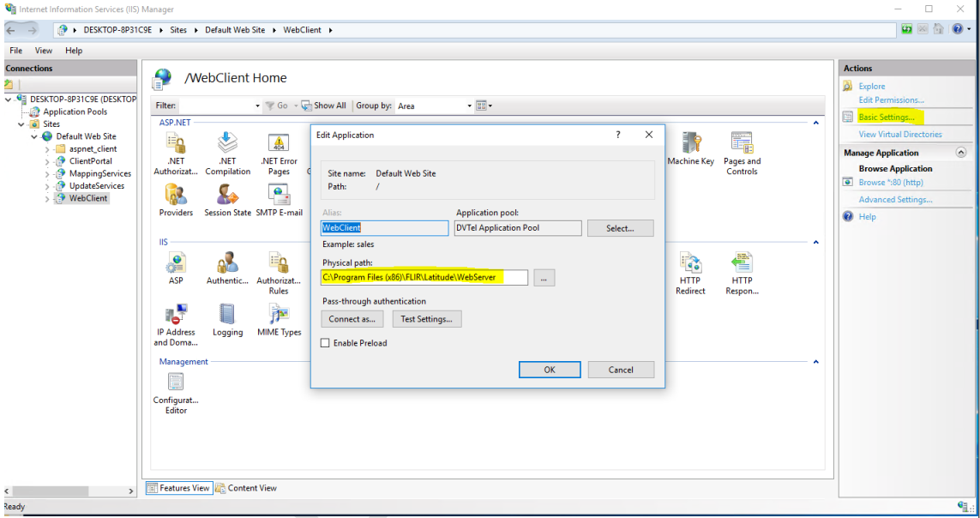This screenshot has height=518, width=980.
Task: Select UpdateServices in the Connections tree
Action: tap(96, 186)
